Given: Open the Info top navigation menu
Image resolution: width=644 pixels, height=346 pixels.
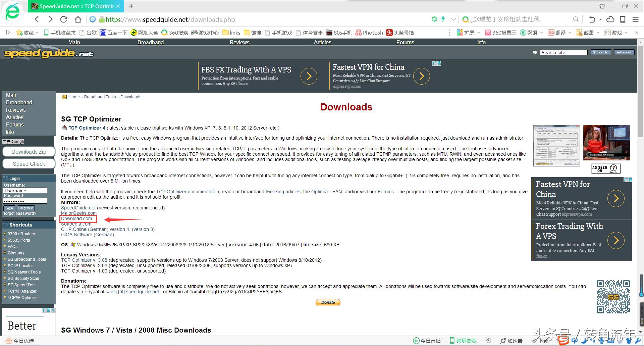Looking at the screenshot, I should [481, 42].
